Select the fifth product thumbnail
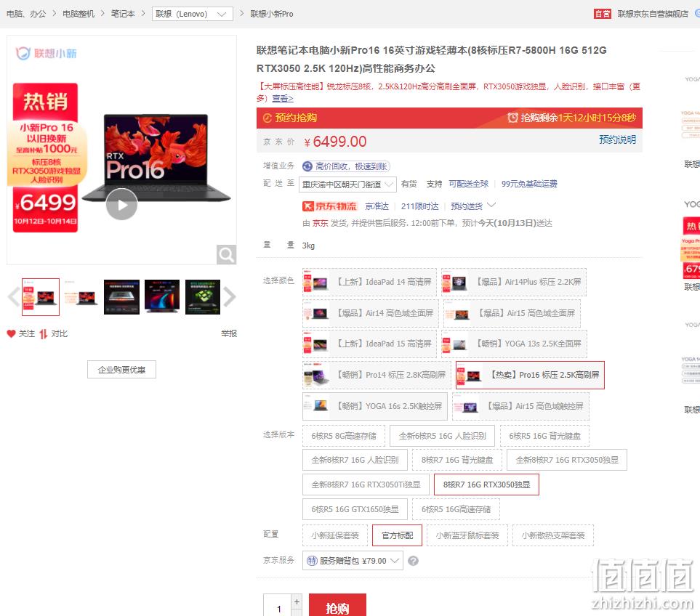 [203, 297]
